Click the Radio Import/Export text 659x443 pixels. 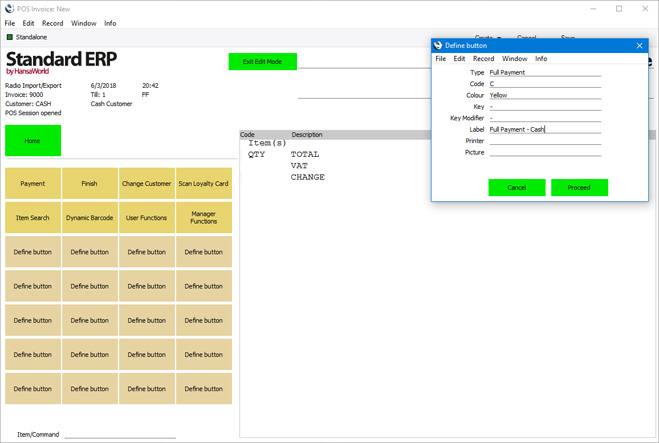[x=33, y=85]
